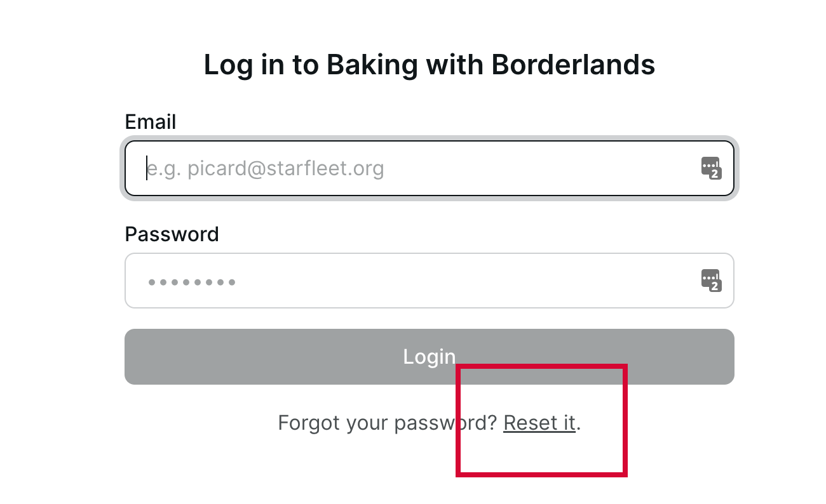
Task: Place cursor at the start of Email box
Action: click(147, 168)
